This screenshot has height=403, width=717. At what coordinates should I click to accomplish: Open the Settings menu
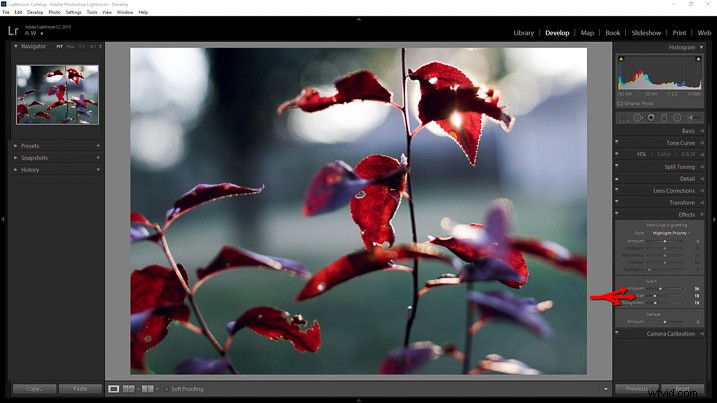tap(73, 12)
